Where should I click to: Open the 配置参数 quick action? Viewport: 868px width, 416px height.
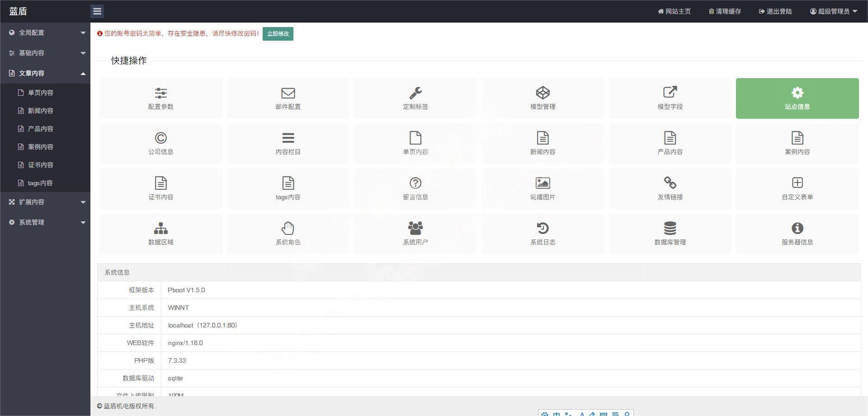160,98
